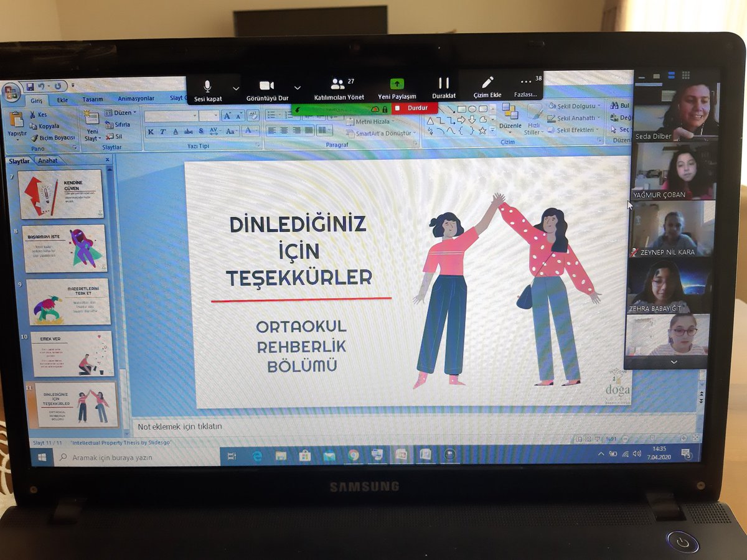This screenshot has height=560, width=747.
Task: Apply Şekil Efektleri shape effects
Action: [x=551, y=130]
